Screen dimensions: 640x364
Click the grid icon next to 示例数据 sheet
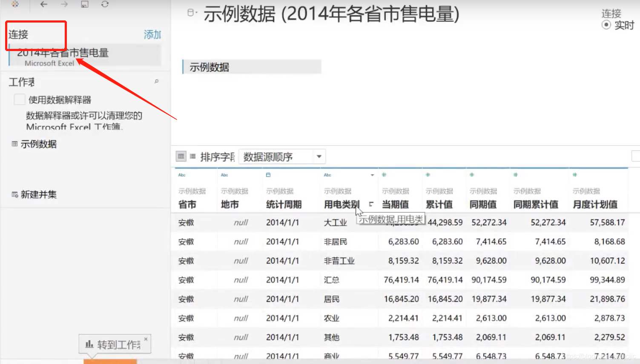(14, 144)
